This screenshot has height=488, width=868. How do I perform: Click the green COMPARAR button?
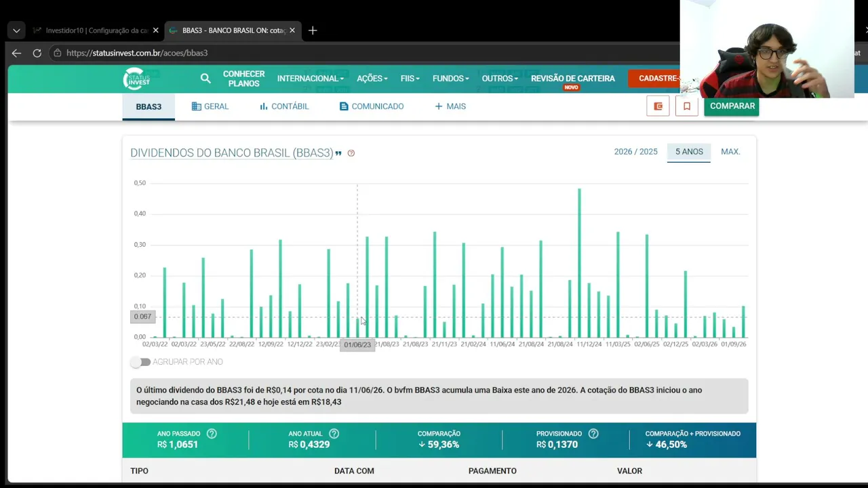coord(732,106)
